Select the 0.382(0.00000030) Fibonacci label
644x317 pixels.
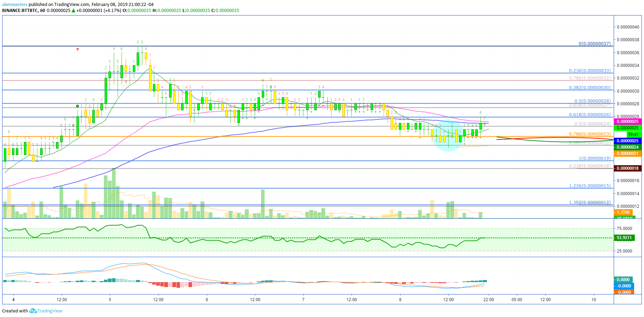[x=590, y=88]
